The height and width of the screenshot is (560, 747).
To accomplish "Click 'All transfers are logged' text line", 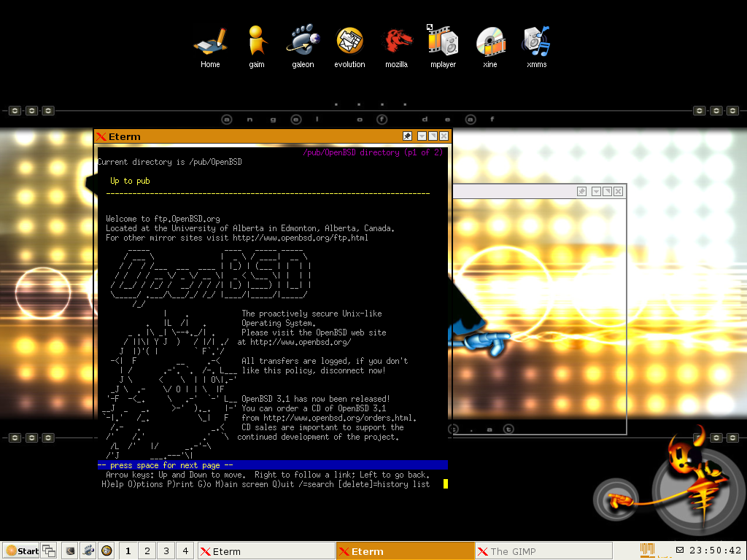I will point(325,361).
